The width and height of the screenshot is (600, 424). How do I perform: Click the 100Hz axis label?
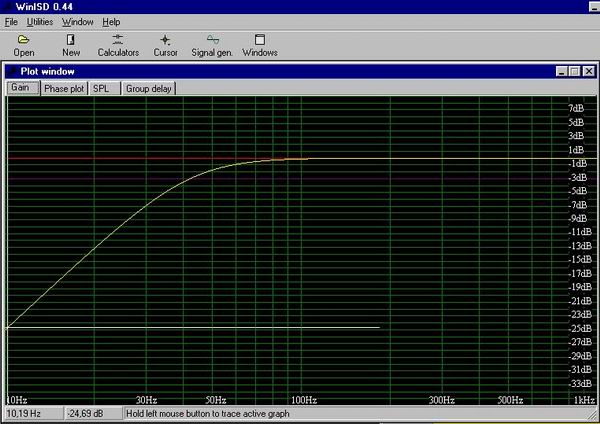tap(304, 400)
